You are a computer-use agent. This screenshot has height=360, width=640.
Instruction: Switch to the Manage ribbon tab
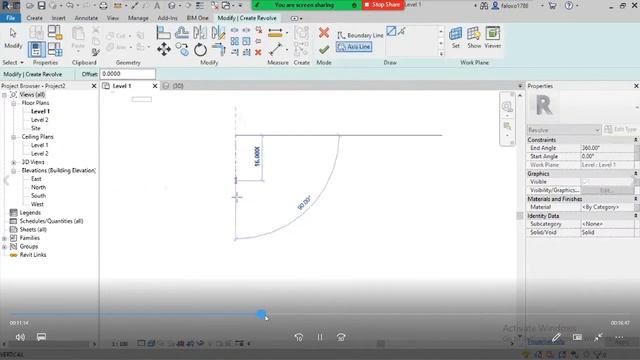pos(138,18)
